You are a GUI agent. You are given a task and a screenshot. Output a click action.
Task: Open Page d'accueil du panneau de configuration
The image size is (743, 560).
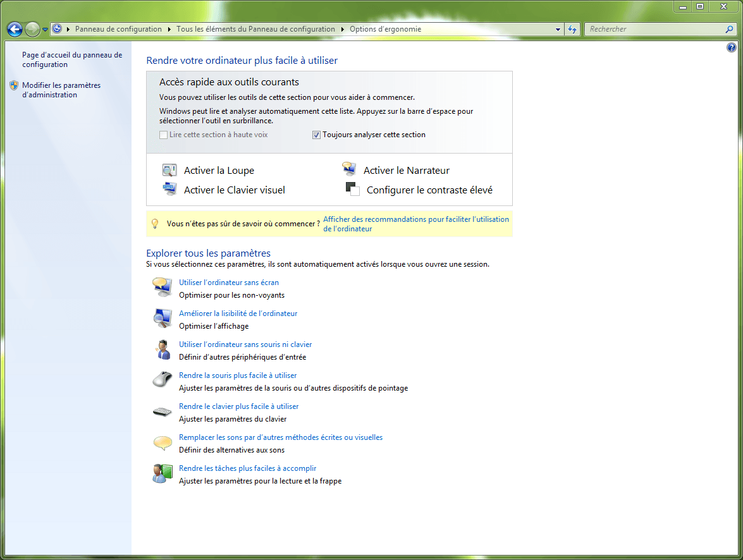[72, 59]
